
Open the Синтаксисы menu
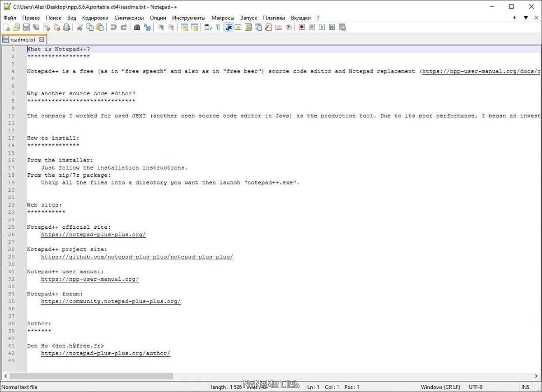(129, 18)
